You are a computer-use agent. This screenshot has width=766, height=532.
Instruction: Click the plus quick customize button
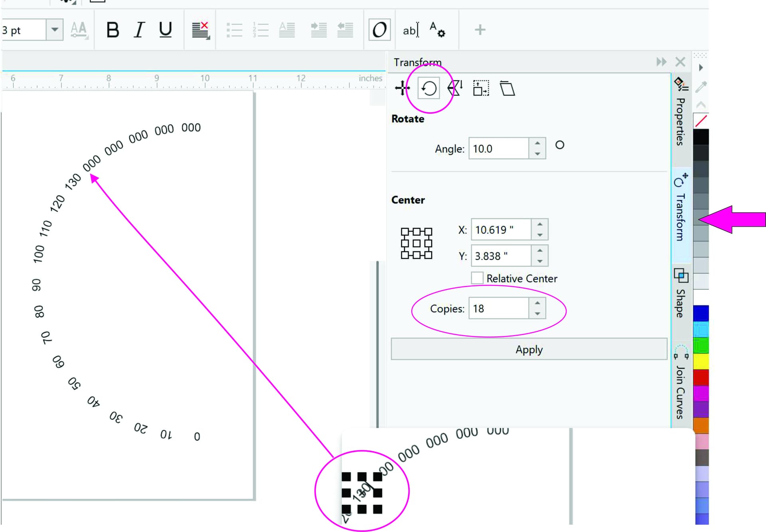pyautogui.click(x=480, y=30)
